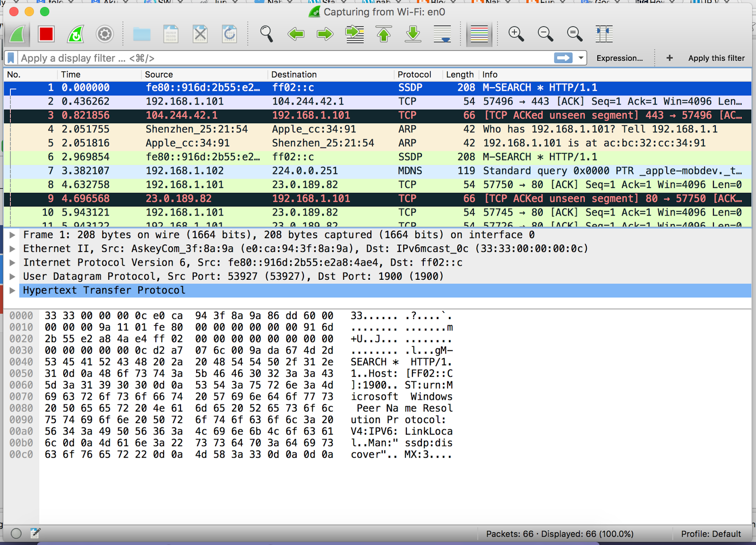The height and width of the screenshot is (545, 756).
Task: Expand Internet Protocol Version 6 details
Action: [x=12, y=263]
